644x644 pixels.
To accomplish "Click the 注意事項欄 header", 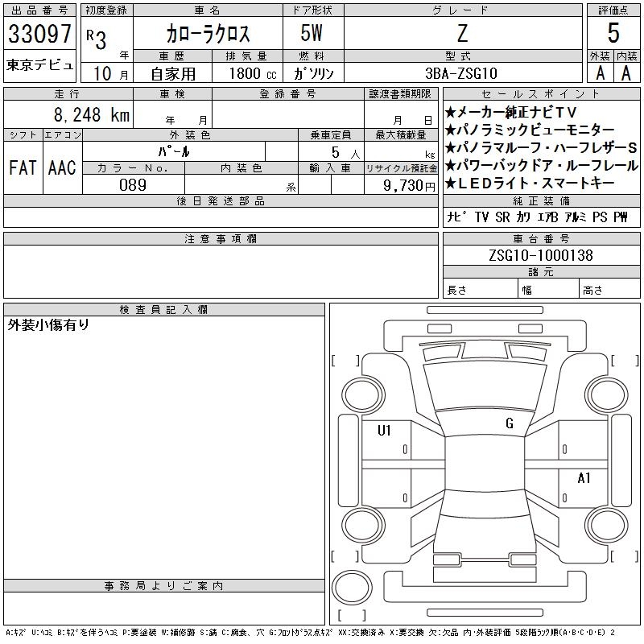I will click(x=221, y=238).
